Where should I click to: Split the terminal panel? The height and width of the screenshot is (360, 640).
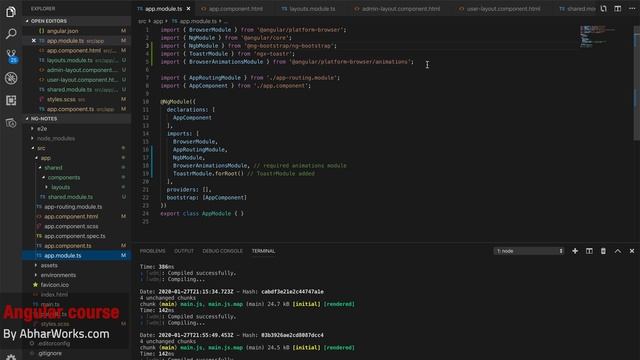tap(589, 251)
